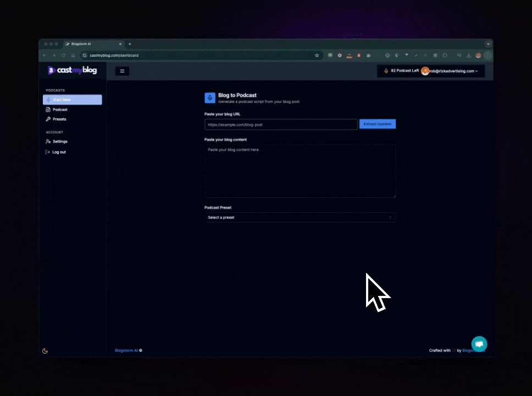Toggle dark mode with moon icon
This screenshot has width=532, height=396.
pyautogui.click(x=45, y=351)
